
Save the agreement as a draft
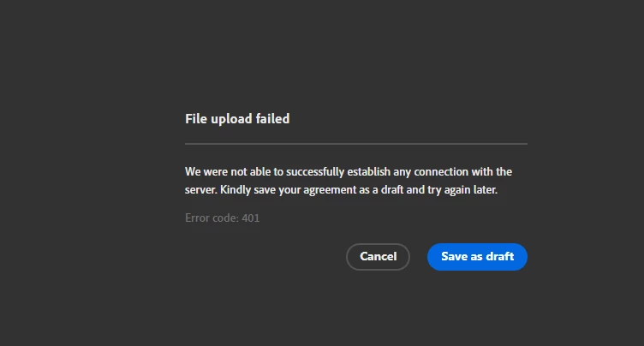(x=477, y=257)
